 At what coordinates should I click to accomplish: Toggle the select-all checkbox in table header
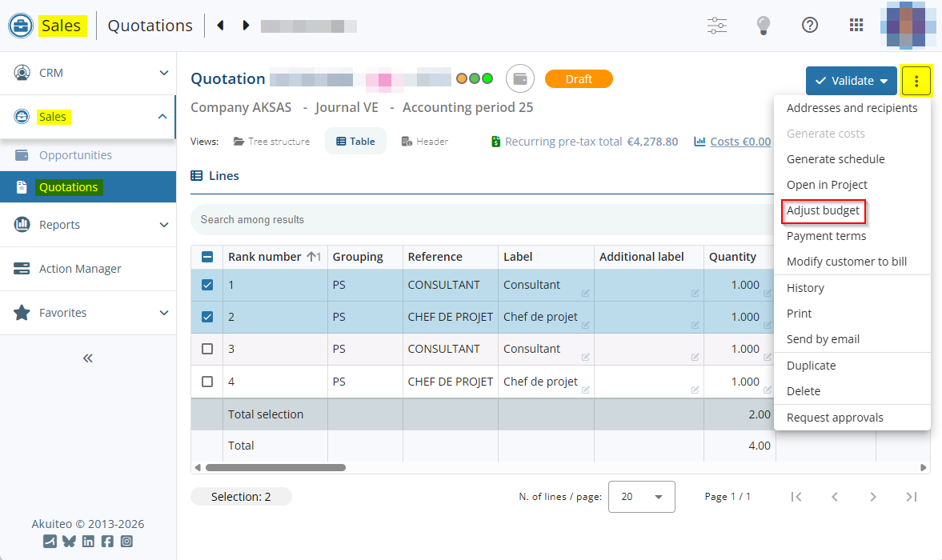(x=207, y=257)
